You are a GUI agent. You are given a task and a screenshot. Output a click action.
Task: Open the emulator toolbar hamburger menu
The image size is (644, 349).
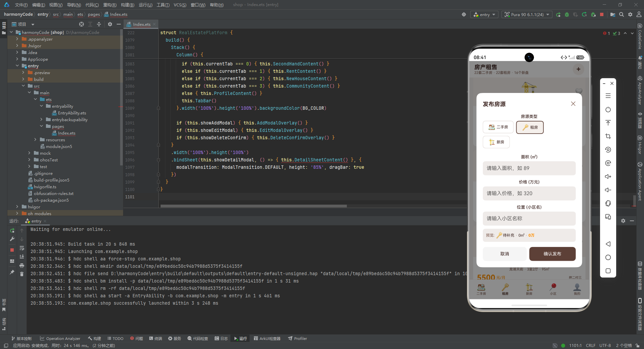click(x=608, y=96)
